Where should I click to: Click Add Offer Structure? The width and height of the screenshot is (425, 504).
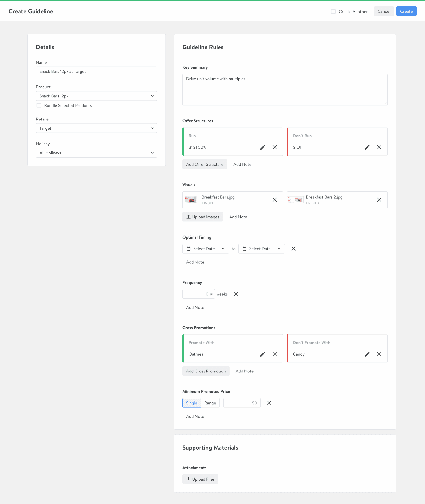(x=205, y=164)
